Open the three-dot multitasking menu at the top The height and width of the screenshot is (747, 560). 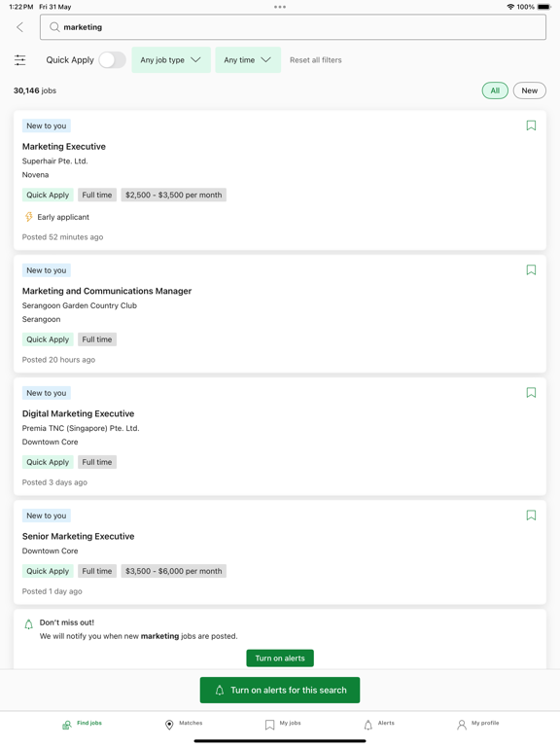click(280, 7)
